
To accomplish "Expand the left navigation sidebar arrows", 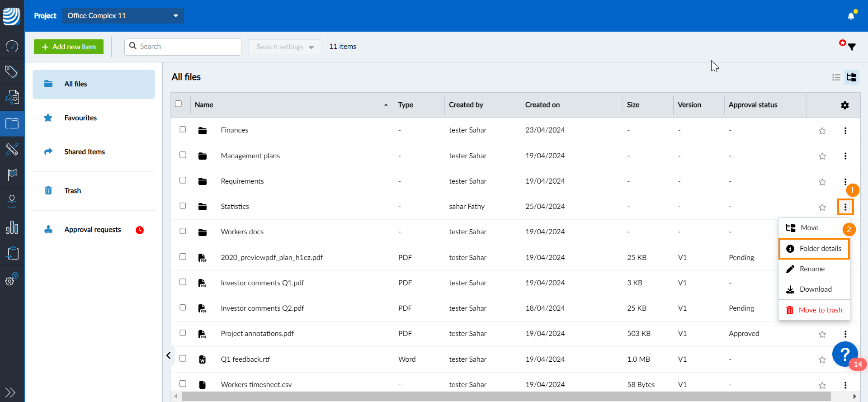I will coord(10,392).
